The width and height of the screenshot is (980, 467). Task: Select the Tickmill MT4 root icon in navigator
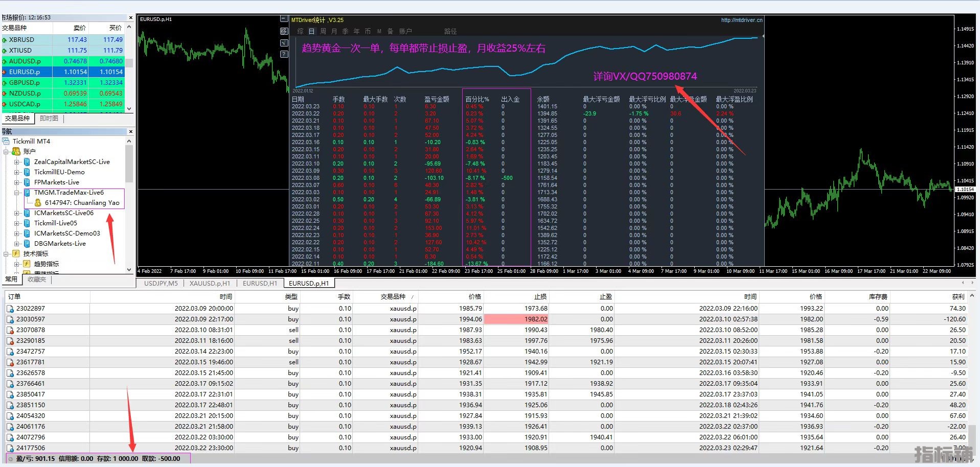coord(6,141)
